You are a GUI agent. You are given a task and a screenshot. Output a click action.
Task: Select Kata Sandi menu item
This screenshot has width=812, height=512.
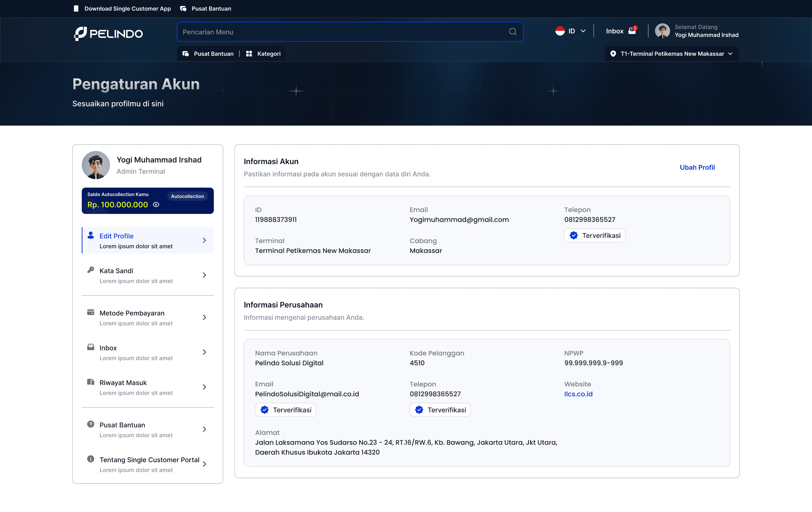pos(148,275)
